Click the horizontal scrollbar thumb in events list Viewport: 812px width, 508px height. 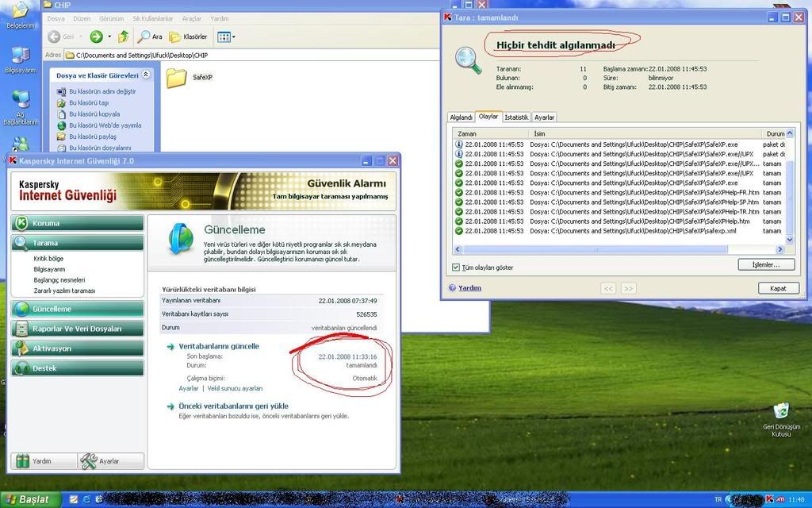595,249
